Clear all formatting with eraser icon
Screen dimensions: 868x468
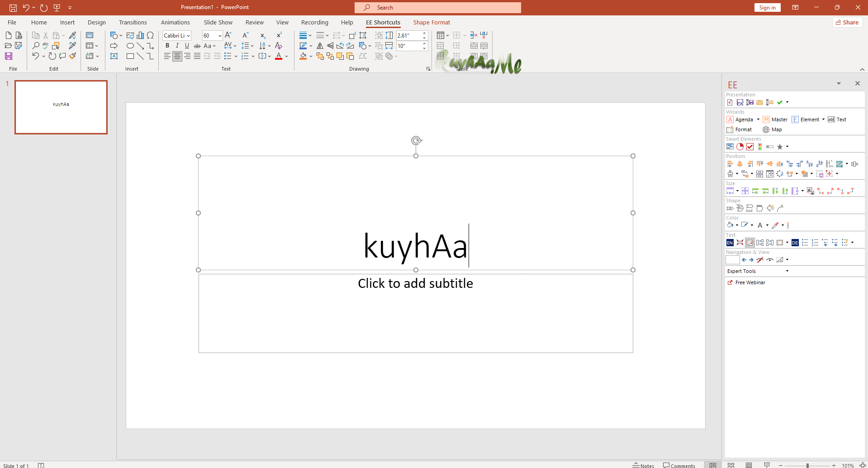(x=279, y=46)
